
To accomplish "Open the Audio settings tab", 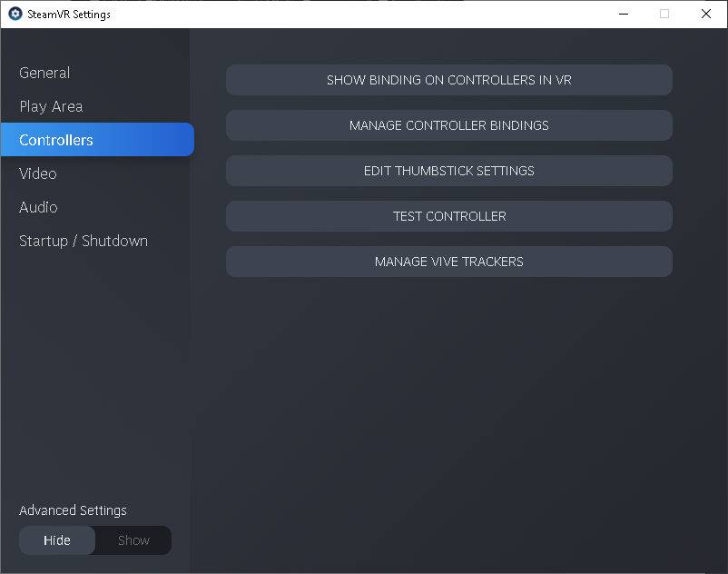I will [38, 207].
